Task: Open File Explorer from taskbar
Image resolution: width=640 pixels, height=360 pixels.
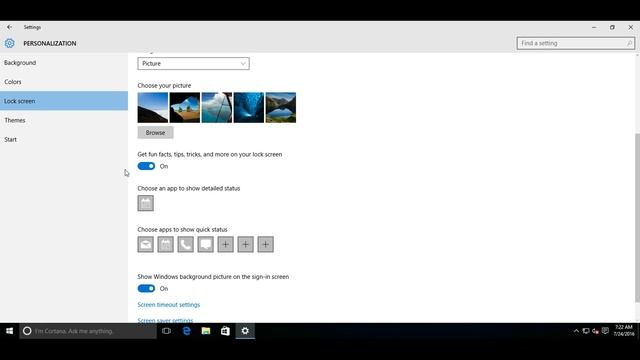Action: [x=206, y=331]
